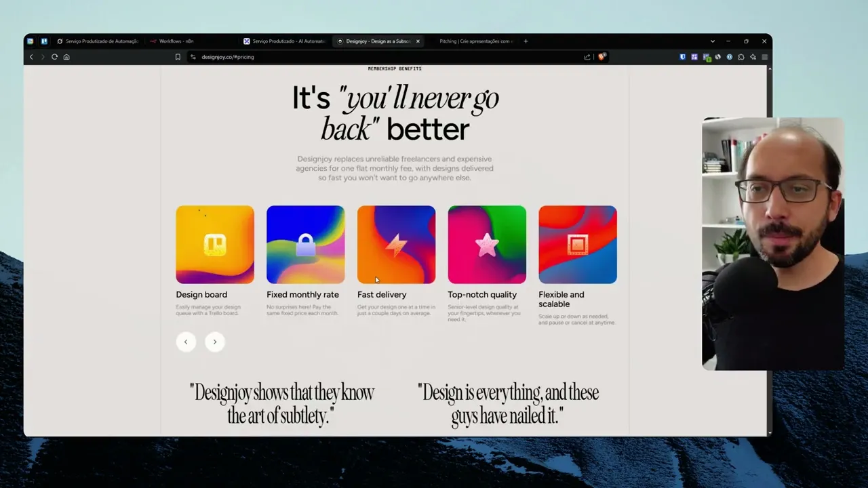Click the 'MEMBERSHIP BENEFITS' label
868x488 pixels.
point(395,69)
